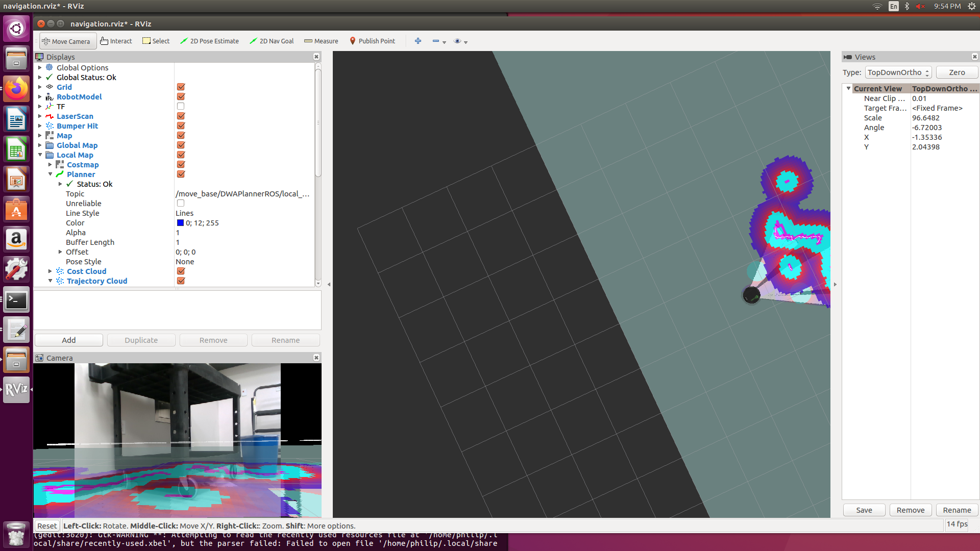980x551 pixels.
Task: Choose the Select tool
Action: pos(156,41)
